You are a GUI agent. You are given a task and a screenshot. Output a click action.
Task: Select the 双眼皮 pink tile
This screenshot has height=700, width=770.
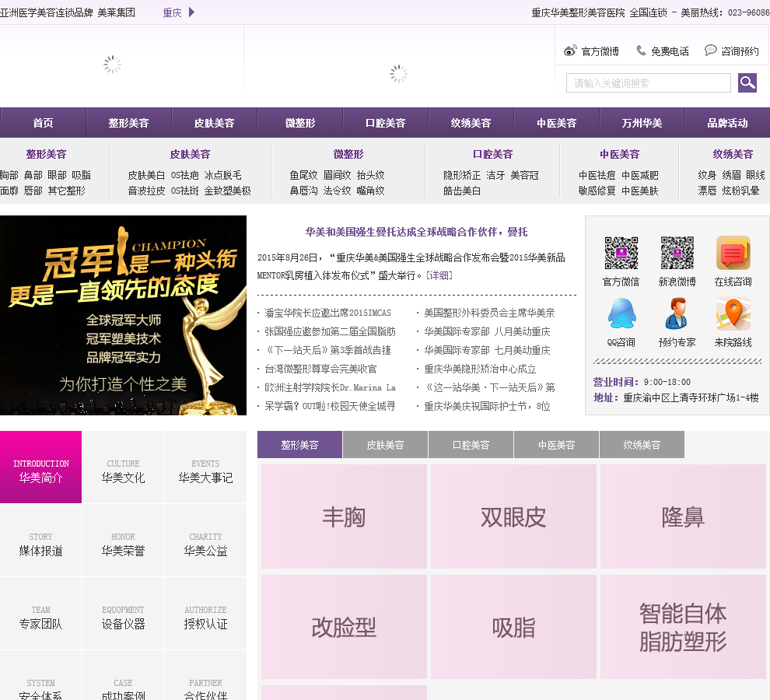pyautogui.click(x=513, y=517)
